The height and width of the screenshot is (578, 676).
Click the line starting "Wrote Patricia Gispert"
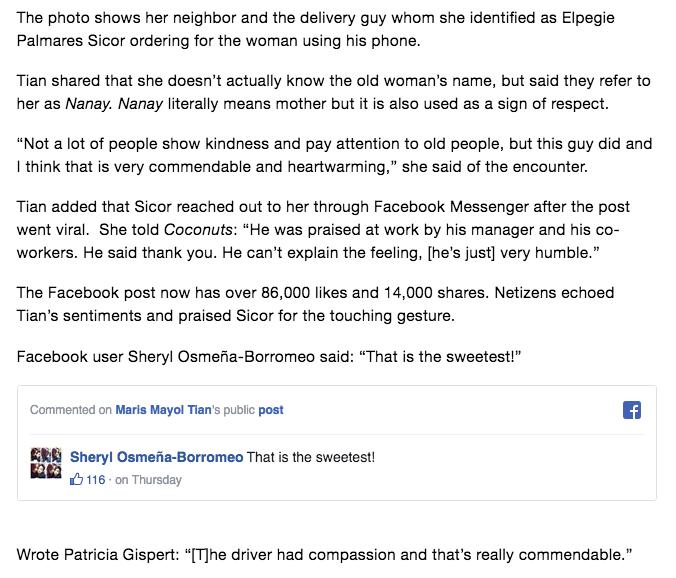click(x=324, y=555)
